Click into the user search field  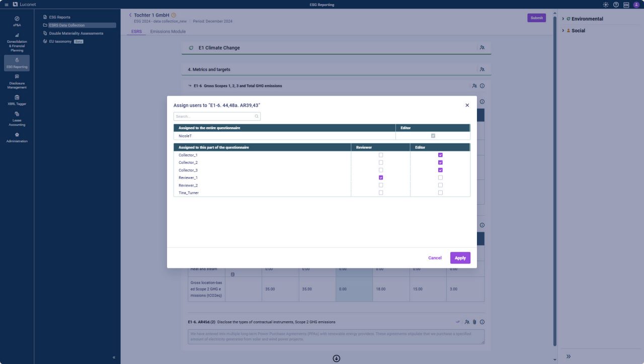pos(214,116)
